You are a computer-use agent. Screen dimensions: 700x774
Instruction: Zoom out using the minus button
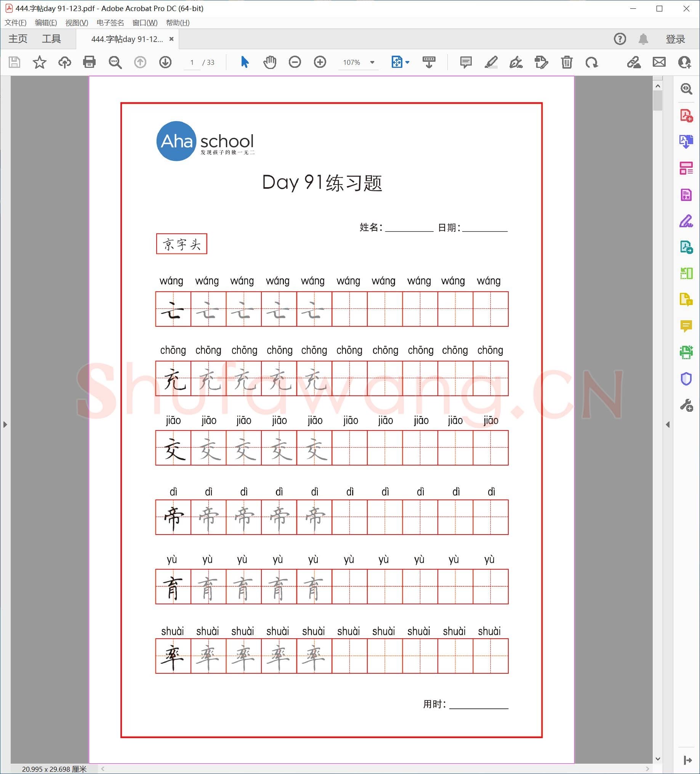[x=294, y=62]
